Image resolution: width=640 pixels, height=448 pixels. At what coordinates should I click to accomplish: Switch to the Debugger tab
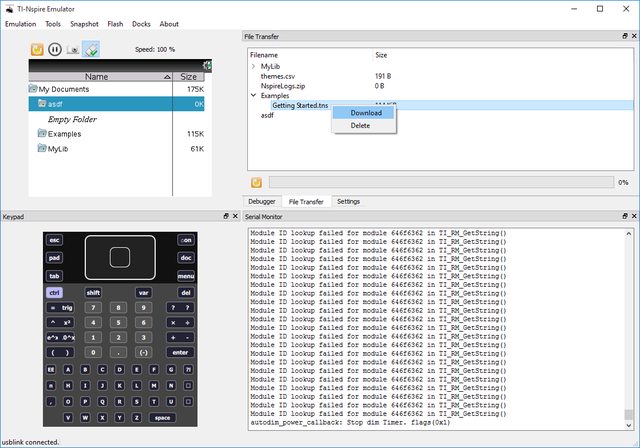(262, 202)
